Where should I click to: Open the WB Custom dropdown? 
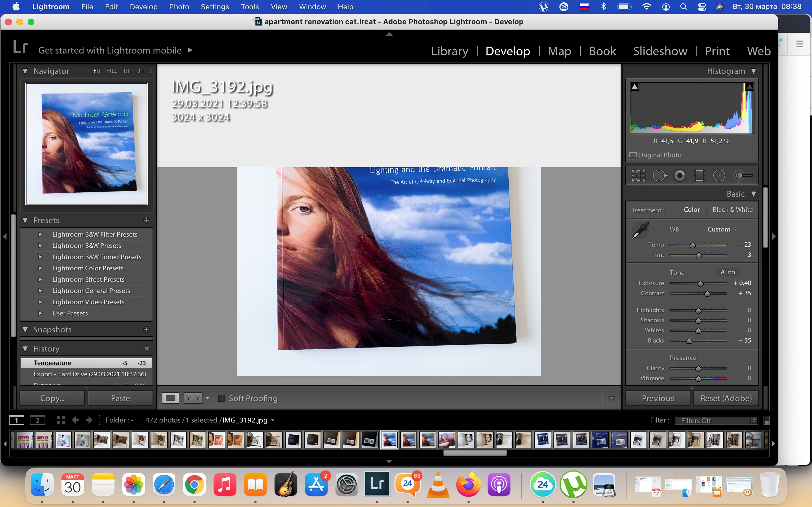(722, 229)
